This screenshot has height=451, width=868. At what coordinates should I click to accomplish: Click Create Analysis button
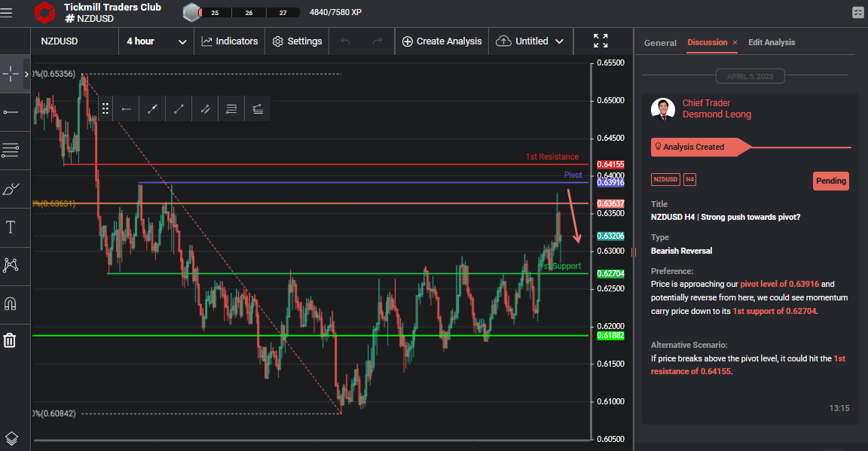click(x=442, y=41)
